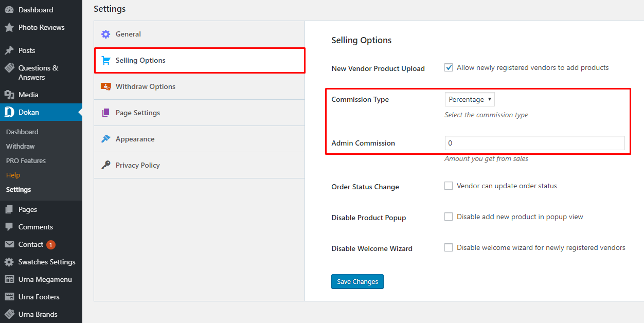
Task: Open the Urna Megamenu menu item
Action: pos(41,279)
